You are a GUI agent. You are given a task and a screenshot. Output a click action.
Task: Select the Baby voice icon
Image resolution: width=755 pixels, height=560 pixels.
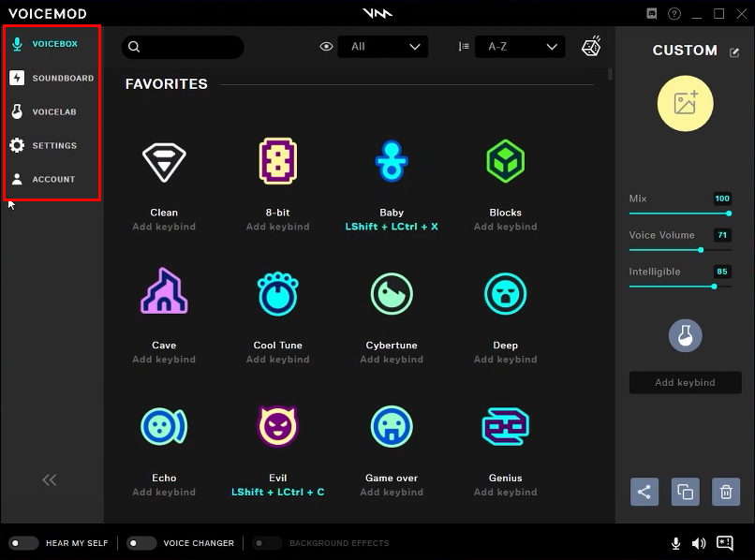click(x=392, y=161)
